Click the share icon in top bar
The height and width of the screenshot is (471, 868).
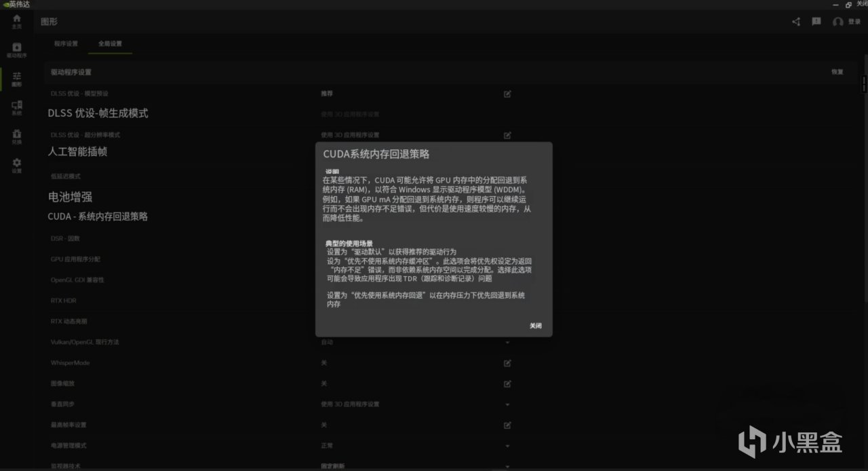click(796, 22)
